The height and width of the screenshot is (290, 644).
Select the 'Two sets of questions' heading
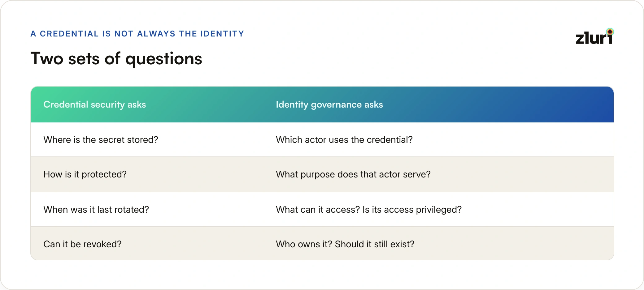point(116,59)
